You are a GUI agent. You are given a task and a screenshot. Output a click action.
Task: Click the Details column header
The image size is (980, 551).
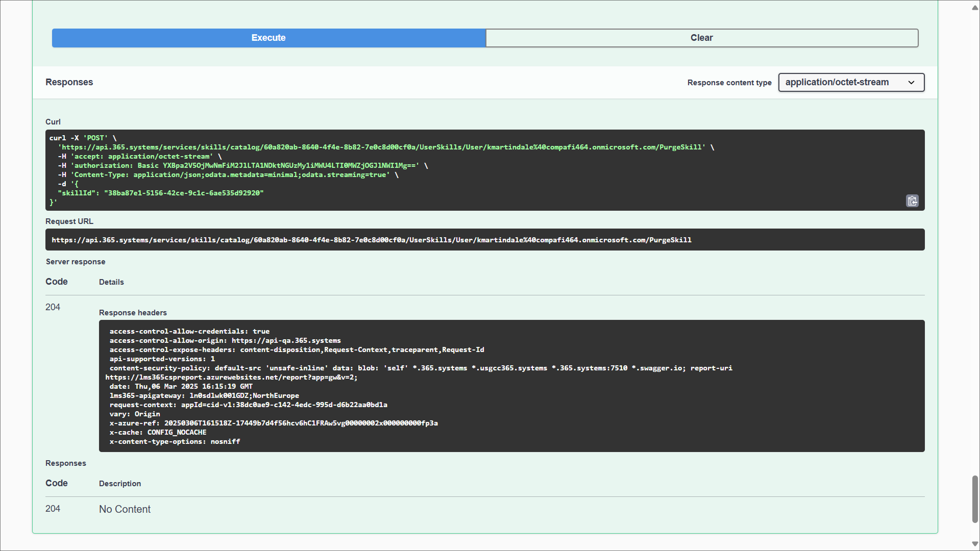click(x=111, y=282)
